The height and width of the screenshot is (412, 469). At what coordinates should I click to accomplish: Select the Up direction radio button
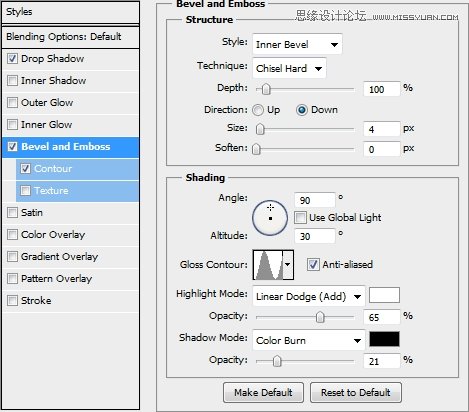tap(258, 110)
